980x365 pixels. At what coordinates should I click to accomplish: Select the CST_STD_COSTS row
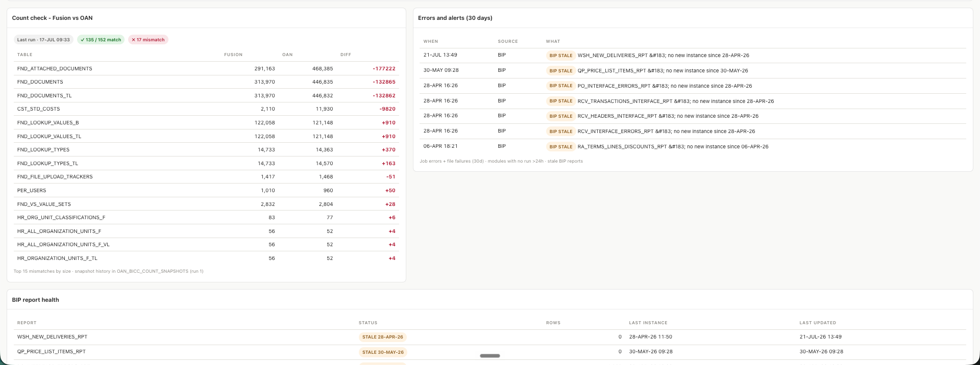pos(206,109)
